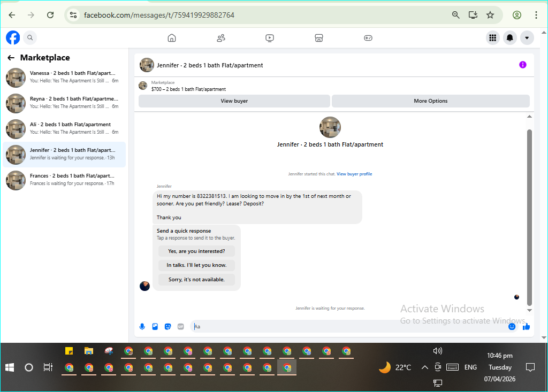548x392 pixels.
Task: Click the More Options button
Action: click(431, 101)
